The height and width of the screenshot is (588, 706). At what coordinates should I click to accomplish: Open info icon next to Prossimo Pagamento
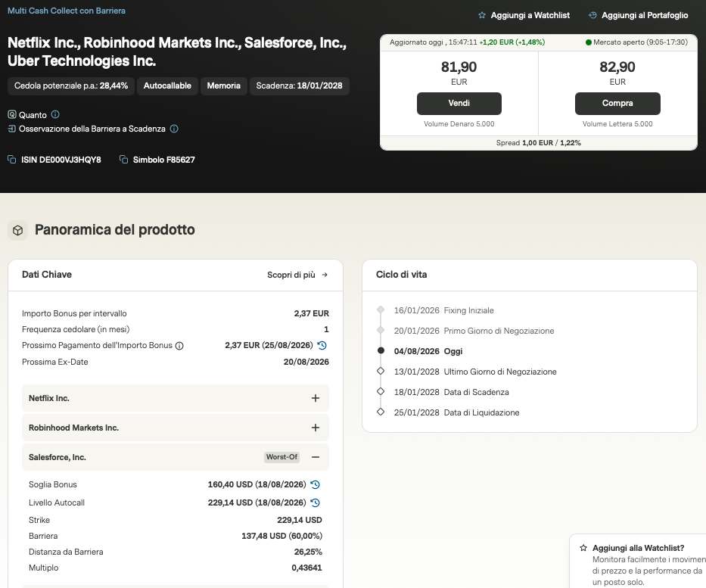click(179, 346)
